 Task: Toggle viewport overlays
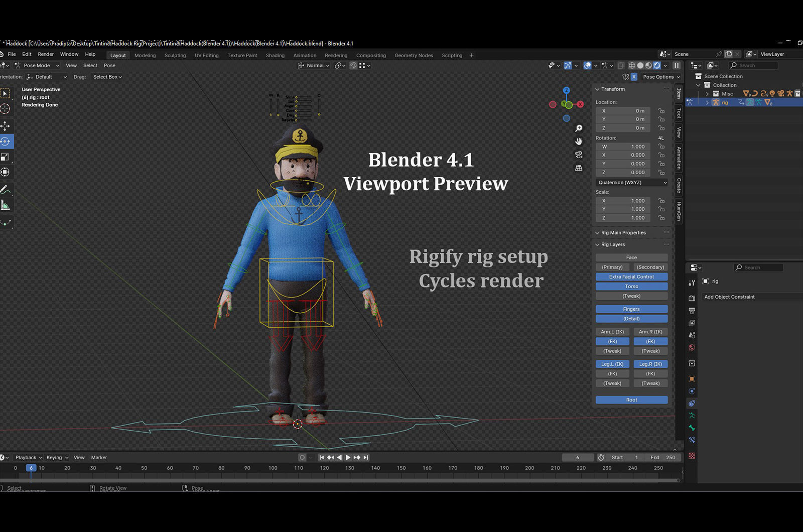(x=587, y=65)
